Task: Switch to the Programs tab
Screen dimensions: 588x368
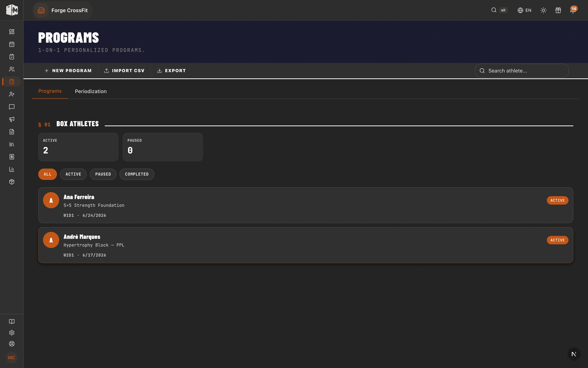Action: (50, 91)
